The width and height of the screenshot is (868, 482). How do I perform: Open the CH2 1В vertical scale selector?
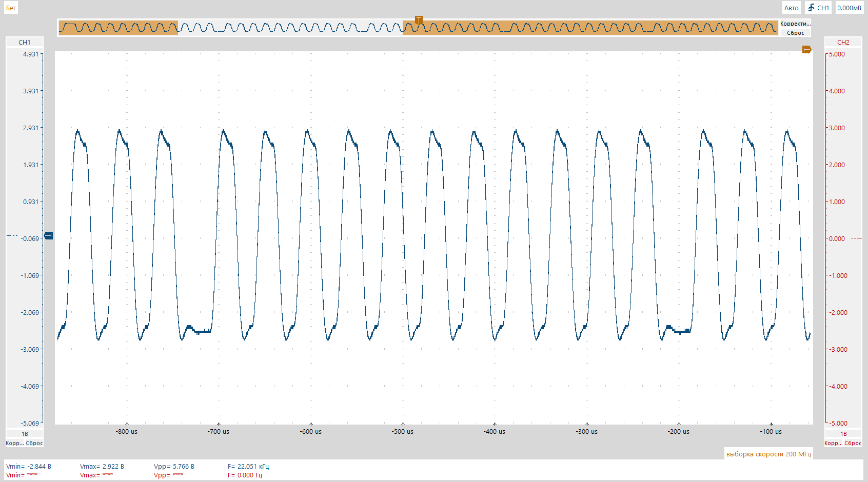[x=843, y=434]
